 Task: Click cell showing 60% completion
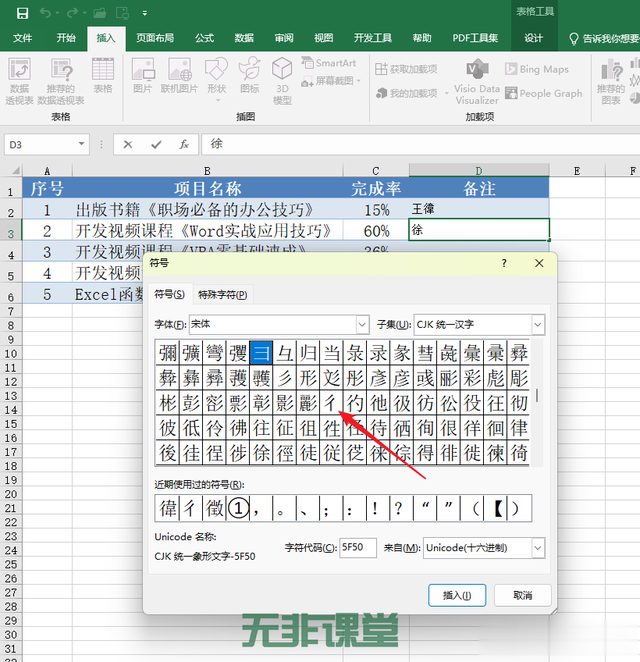[x=376, y=231]
